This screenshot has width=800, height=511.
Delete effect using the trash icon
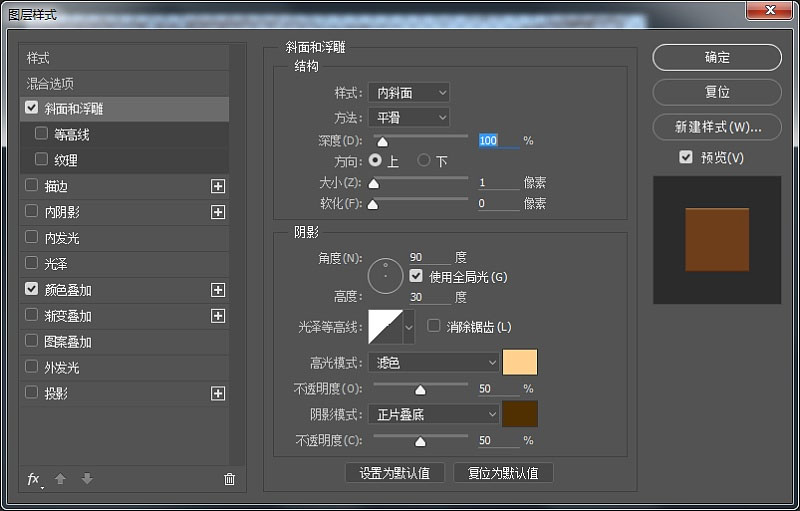pyautogui.click(x=230, y=479)
